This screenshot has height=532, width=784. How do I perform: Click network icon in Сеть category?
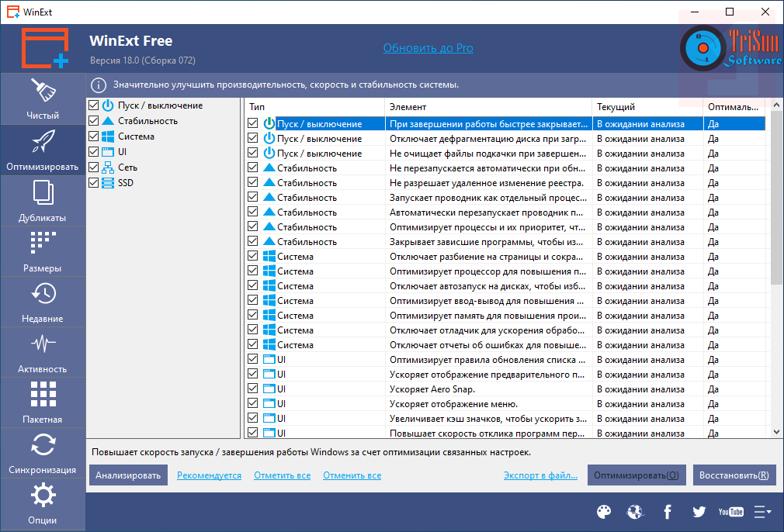click(x=107, y=168)
